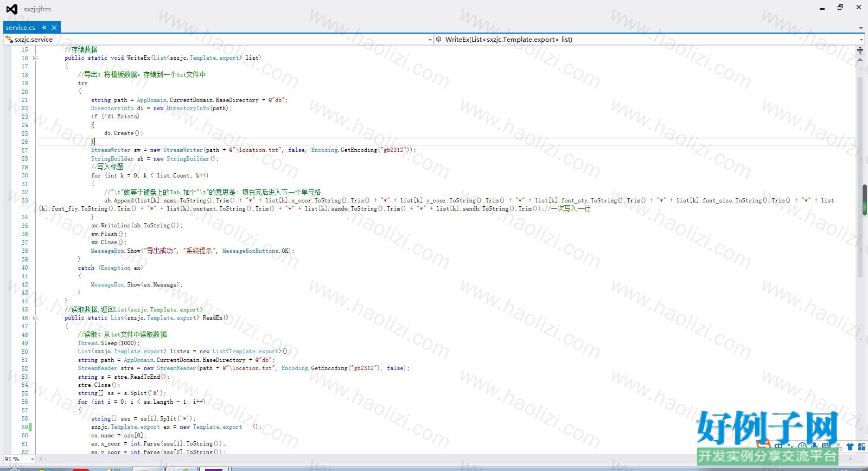Open the document tab list dropdown arrow

pyautogui.click(x=861, y=28)
